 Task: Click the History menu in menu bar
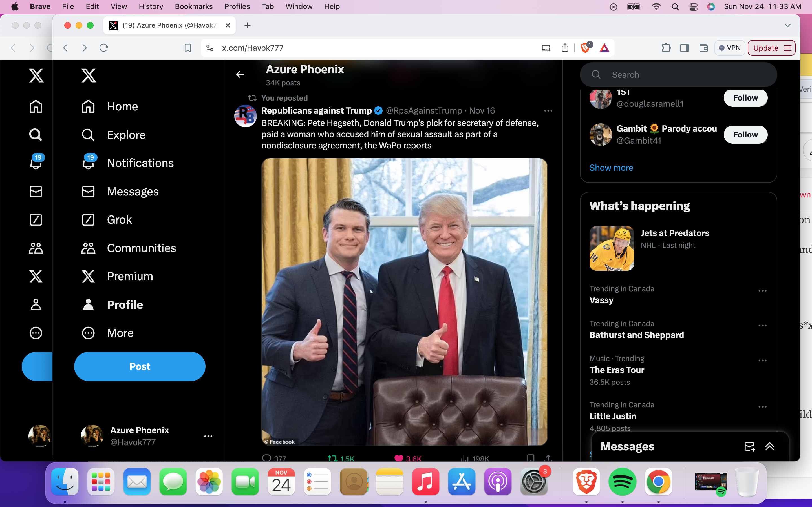click(x=151, y=6)
